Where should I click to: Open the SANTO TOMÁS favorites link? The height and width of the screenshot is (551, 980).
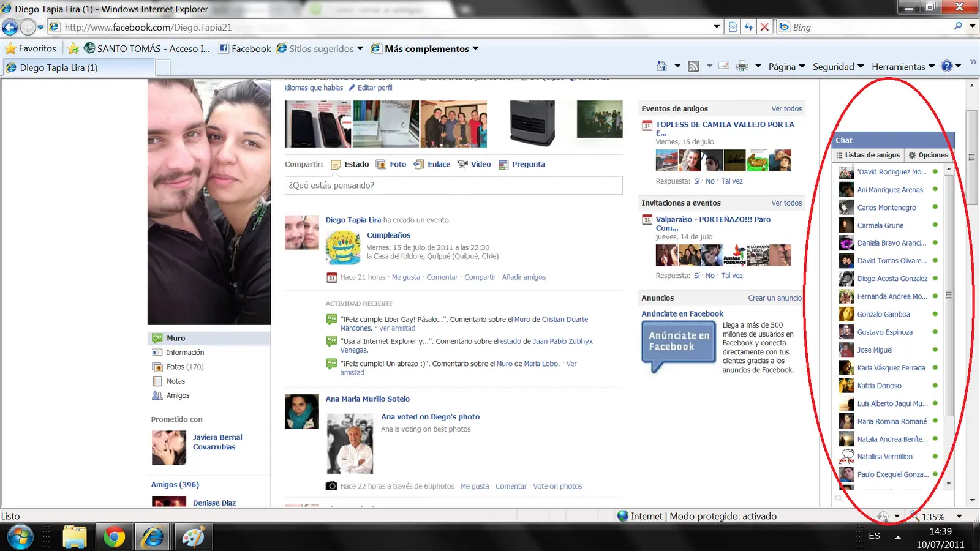[x=147, y=48]
